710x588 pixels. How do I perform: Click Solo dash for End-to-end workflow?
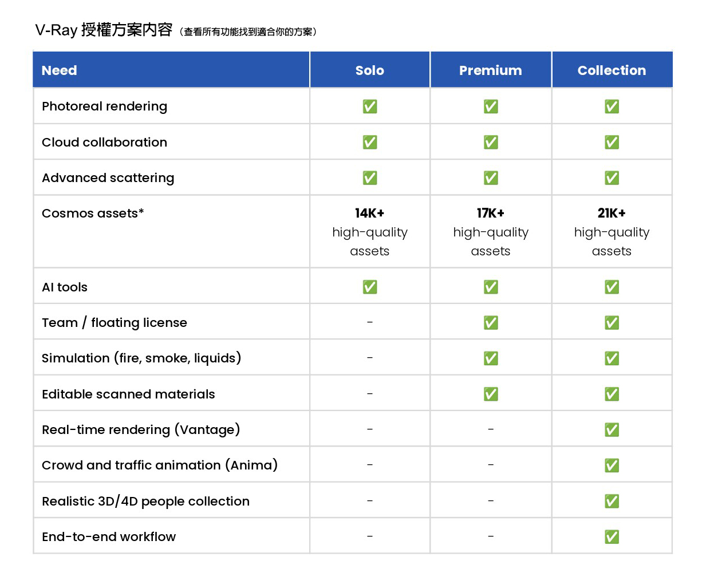click(370, 536)
